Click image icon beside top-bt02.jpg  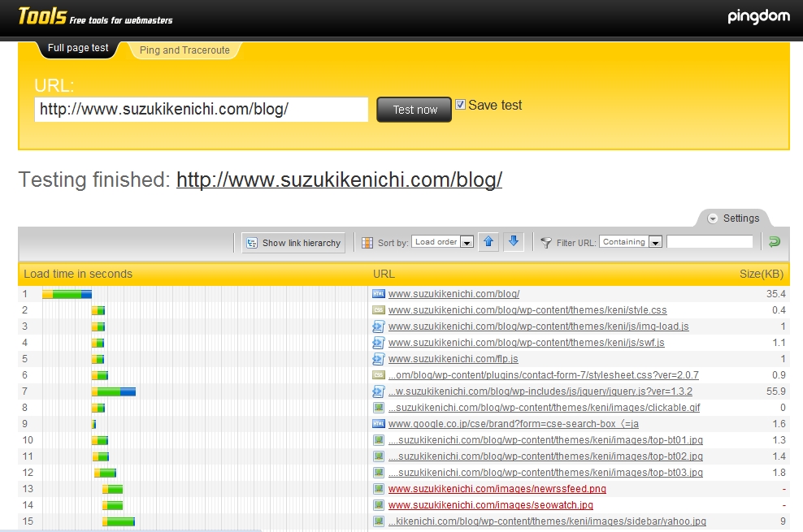[379, 456]
